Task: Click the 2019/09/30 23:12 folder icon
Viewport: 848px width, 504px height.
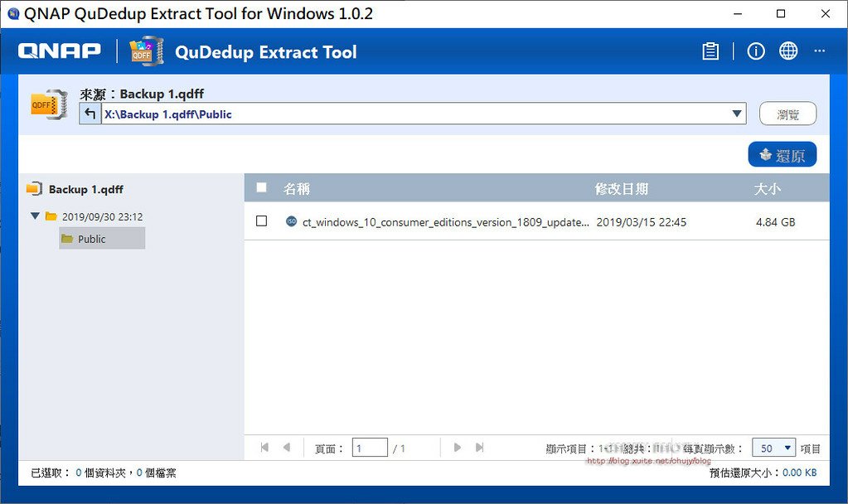Action: (51, 216)
